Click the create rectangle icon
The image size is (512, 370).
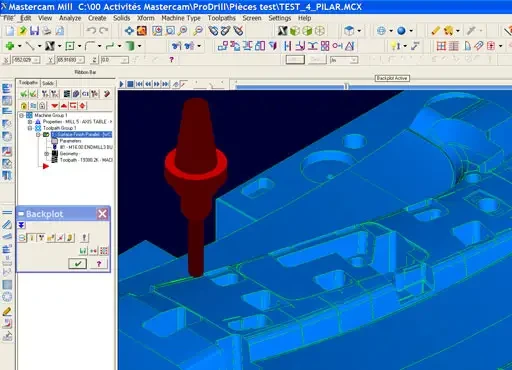coord(70,46)
